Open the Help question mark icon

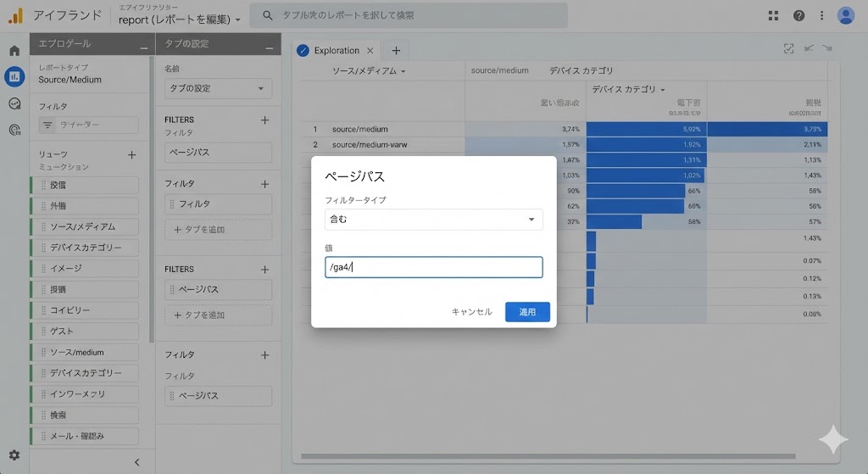tap(798, 15)
